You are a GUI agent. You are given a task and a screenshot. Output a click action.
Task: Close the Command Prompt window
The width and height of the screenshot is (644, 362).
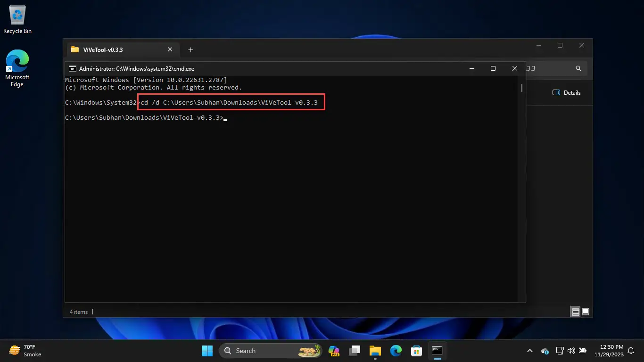point(515,68)
